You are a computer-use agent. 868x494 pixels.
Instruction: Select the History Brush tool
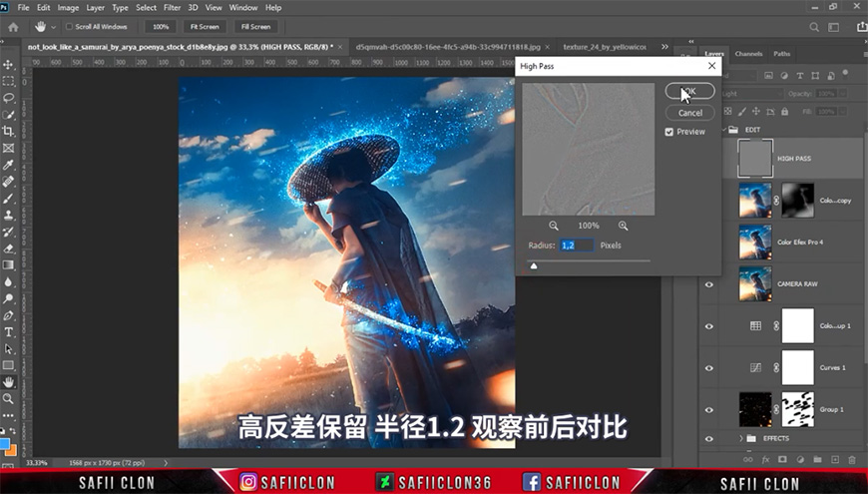[8, 232]
